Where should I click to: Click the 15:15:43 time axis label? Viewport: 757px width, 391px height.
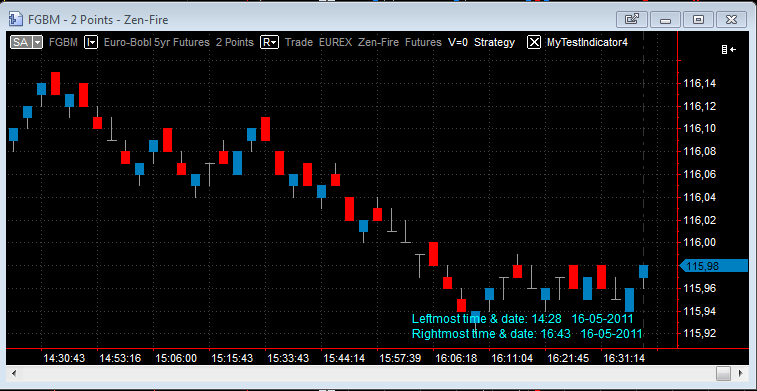tap(232, 358)
